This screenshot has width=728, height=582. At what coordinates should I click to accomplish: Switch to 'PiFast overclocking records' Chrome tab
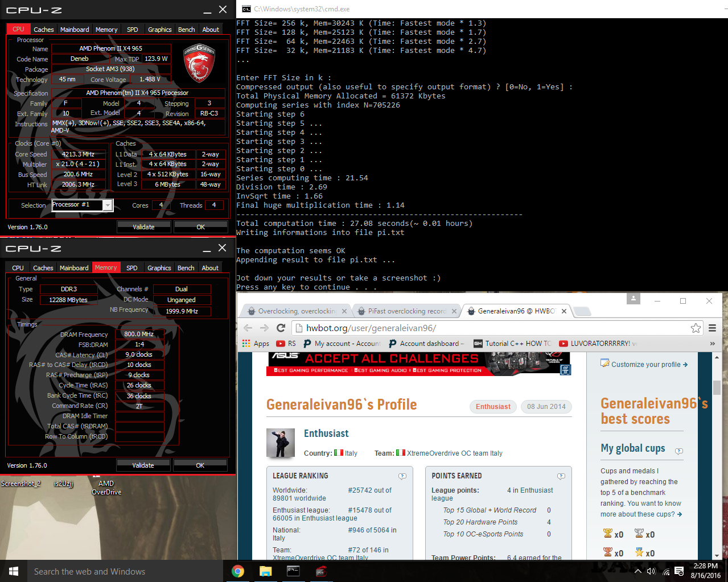[407, 311]
